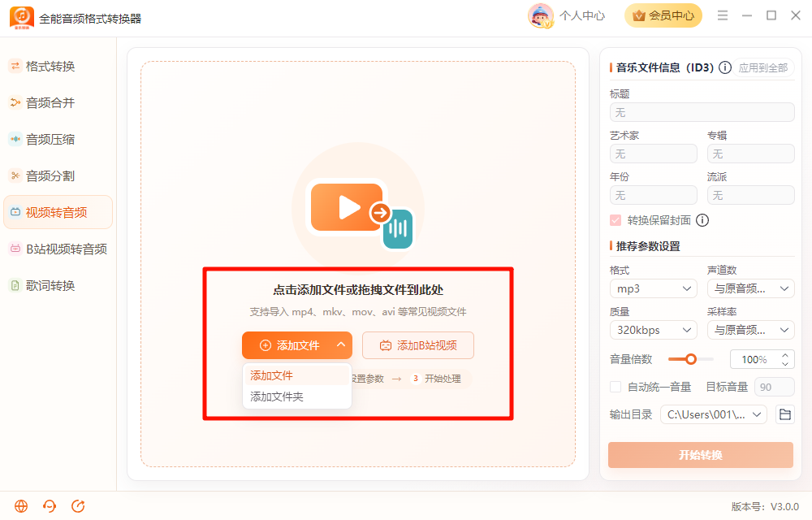Enable the 自动统一音量 checkbox

click(615, 387)
